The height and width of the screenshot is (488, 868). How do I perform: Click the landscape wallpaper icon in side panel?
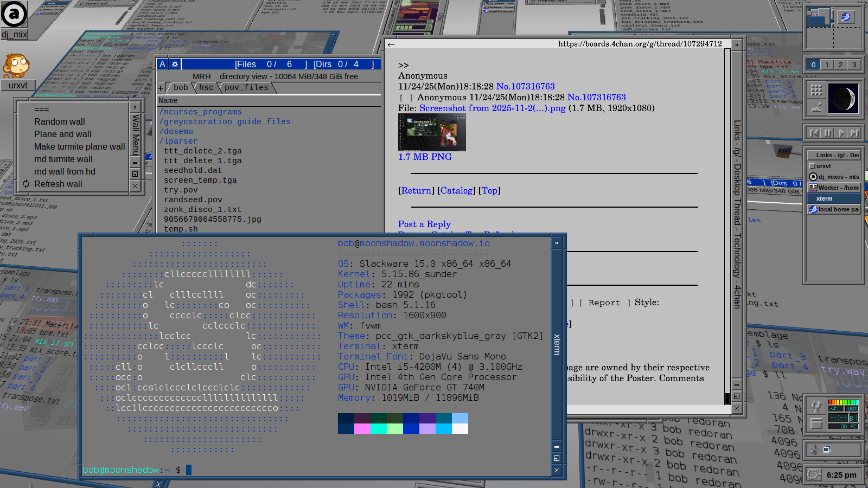[816, 107]
